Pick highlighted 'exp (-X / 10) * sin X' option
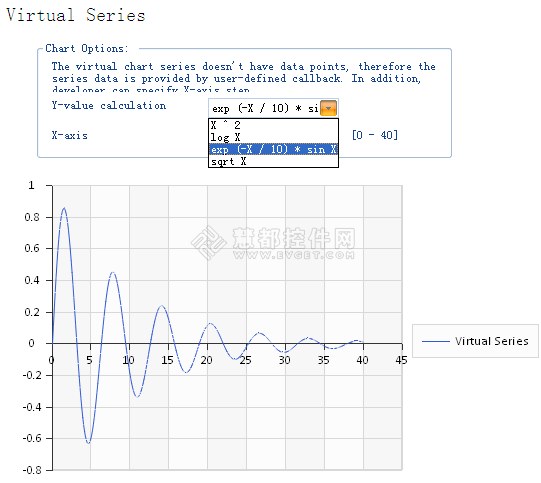Viewport: 541px width, 483px height. pos(273,149)
